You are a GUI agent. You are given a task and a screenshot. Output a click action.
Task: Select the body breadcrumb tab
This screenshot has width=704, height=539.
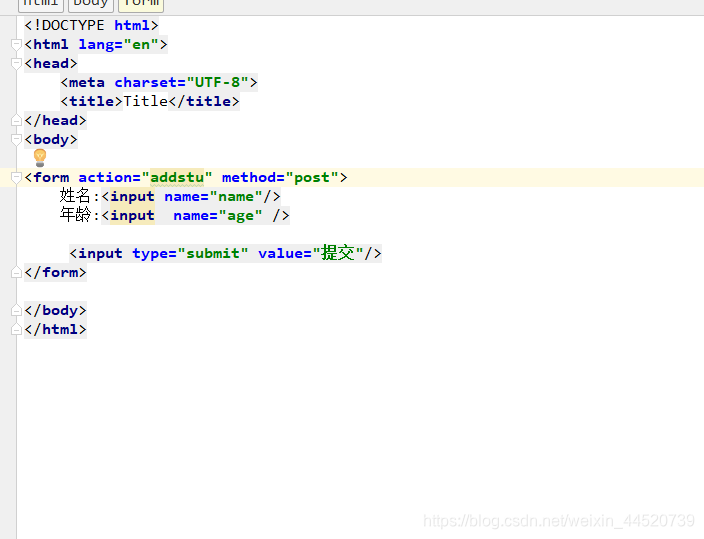(90, 4)
